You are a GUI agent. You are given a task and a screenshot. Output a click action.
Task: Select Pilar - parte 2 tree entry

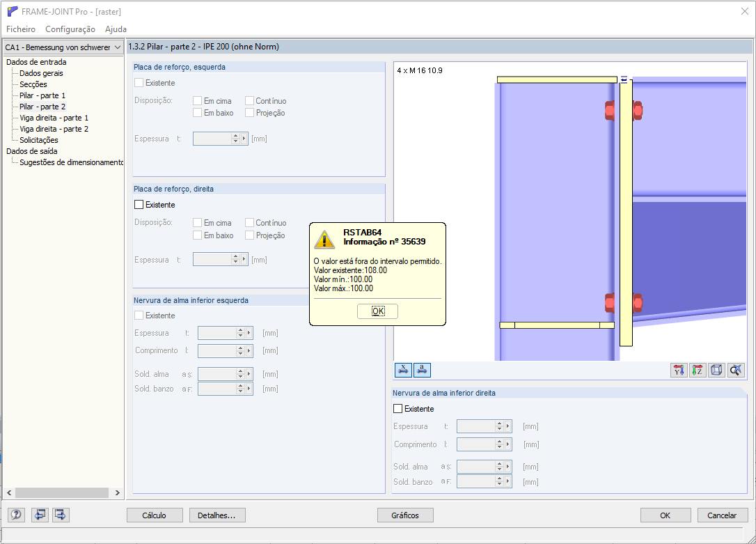pos(42,106)
